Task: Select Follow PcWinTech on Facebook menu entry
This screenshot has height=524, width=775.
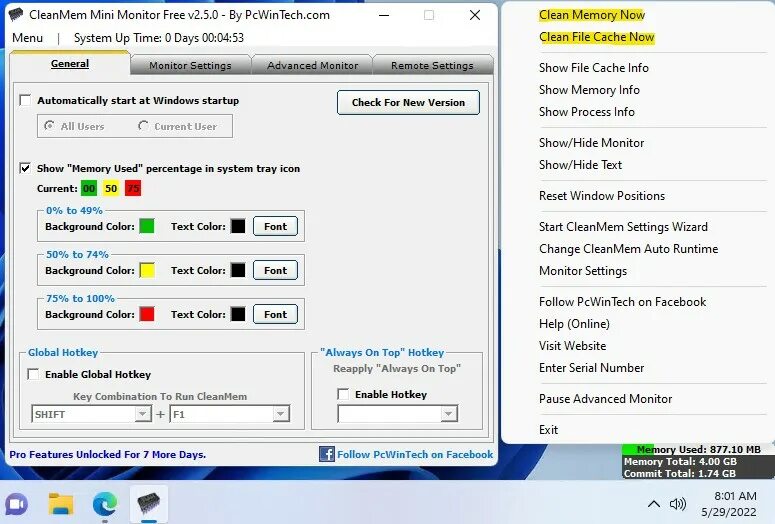Action: 622,302
